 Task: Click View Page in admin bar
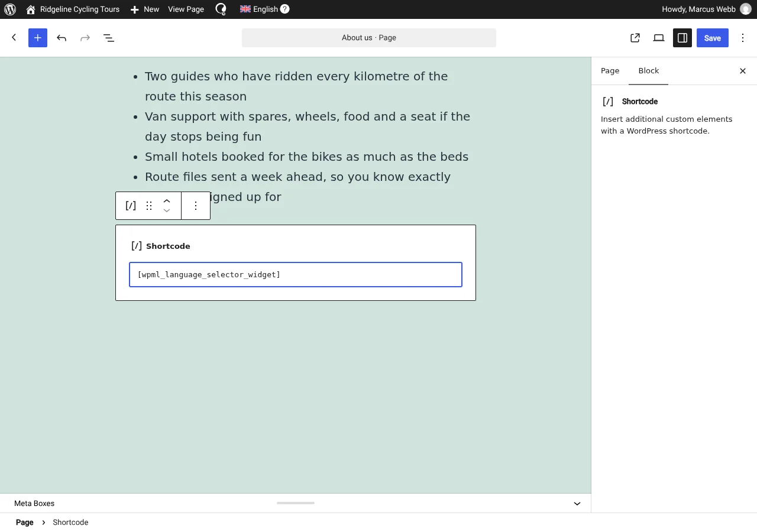pos(186,9)
